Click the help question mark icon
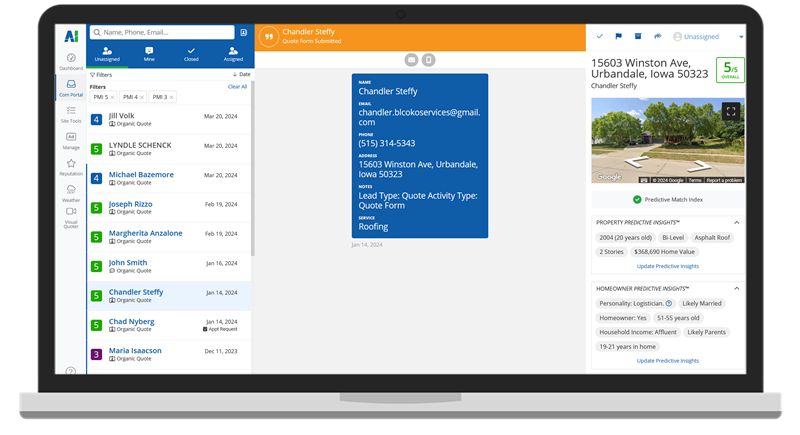 tap(71, 371)
